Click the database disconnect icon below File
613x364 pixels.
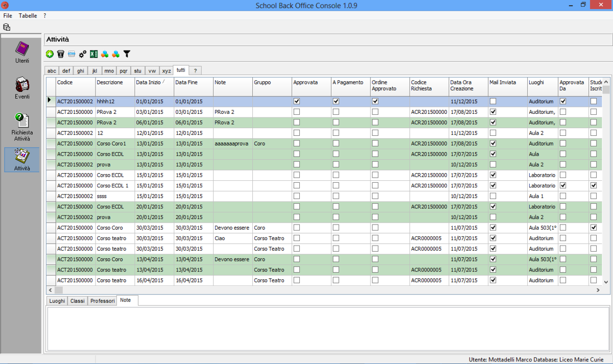7,27
